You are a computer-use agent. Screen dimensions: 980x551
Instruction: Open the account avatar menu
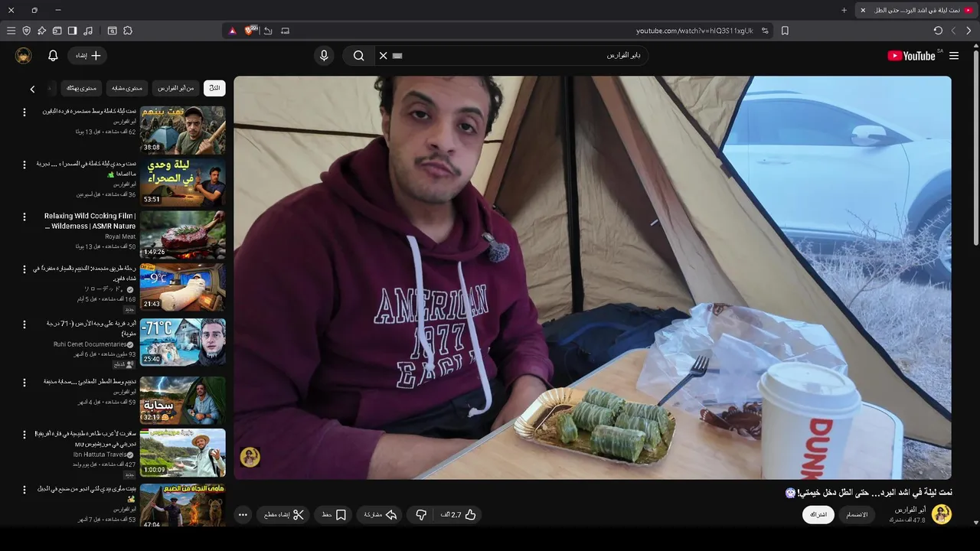tap(24, 56)
